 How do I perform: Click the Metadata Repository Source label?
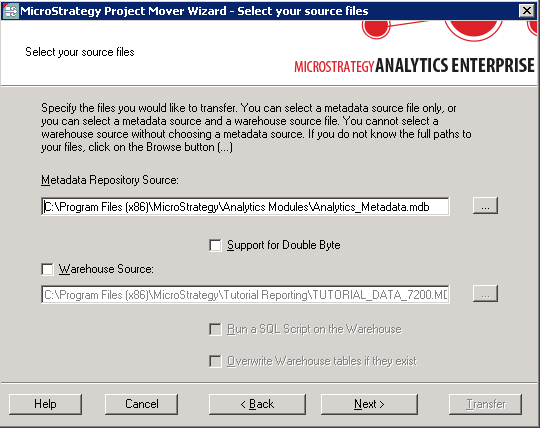tap(110, 180)
